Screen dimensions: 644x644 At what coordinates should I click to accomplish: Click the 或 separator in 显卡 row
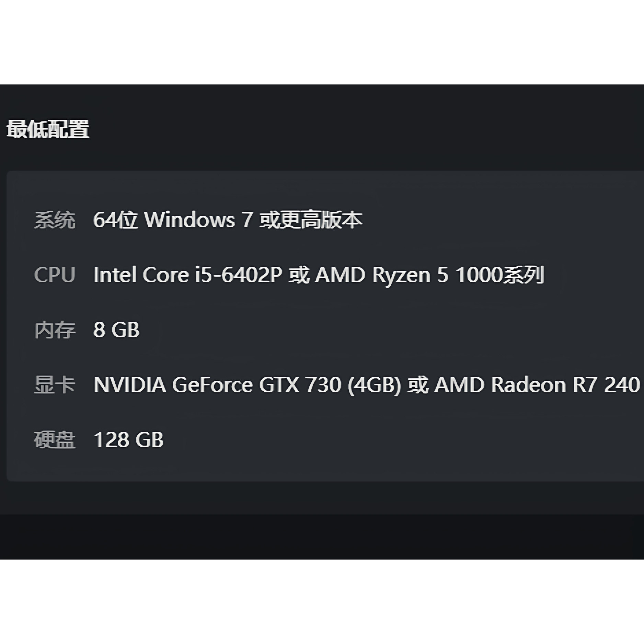[418, 385]
